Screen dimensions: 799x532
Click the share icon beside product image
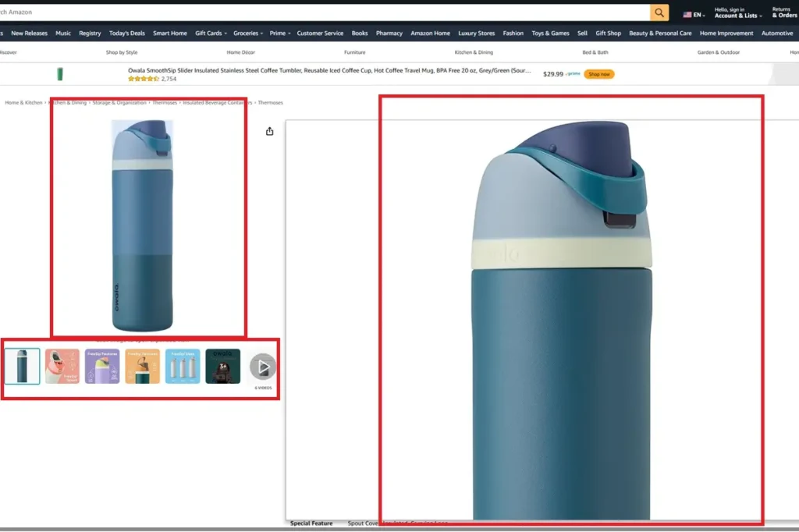coord(270,131)
